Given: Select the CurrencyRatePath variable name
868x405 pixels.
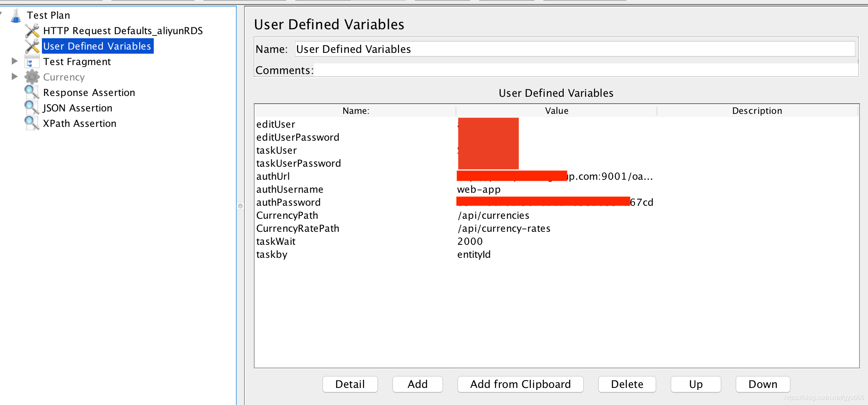Looking at the screenshot, I should click(298, 229).
